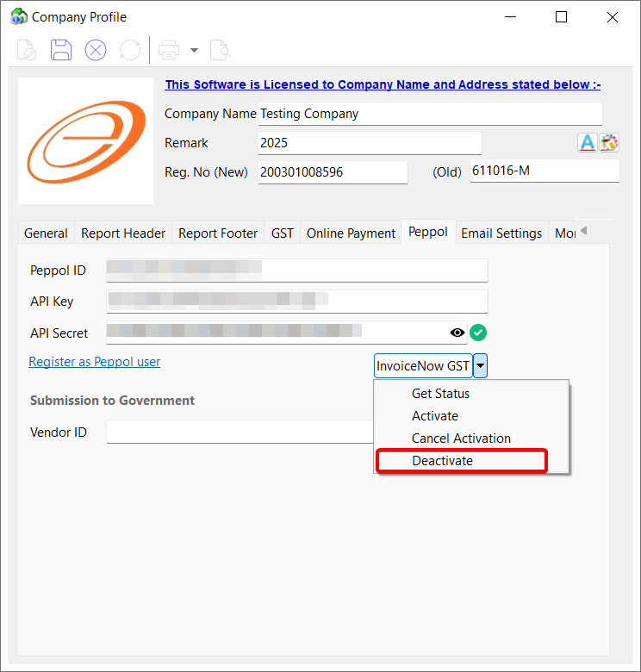Viewport: 641px width, 672px height.
Task: Select Get Status in the menu
Action: pyautogui.click(x=440, y=394)
